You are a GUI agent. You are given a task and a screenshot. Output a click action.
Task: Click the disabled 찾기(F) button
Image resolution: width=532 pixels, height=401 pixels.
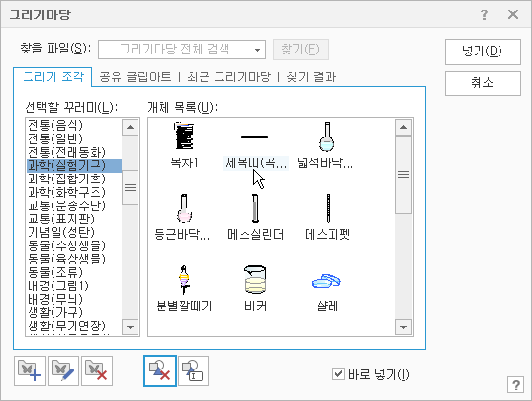tap(301, 50)
